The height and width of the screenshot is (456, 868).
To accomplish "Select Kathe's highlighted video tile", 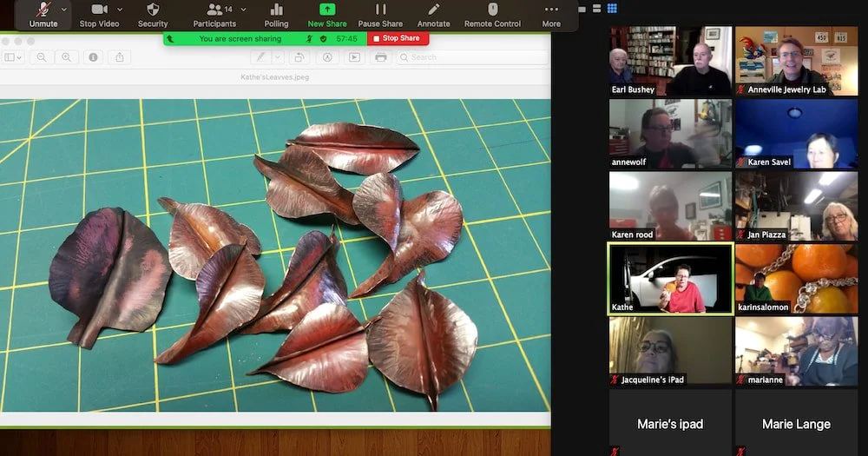I will 670,279.
